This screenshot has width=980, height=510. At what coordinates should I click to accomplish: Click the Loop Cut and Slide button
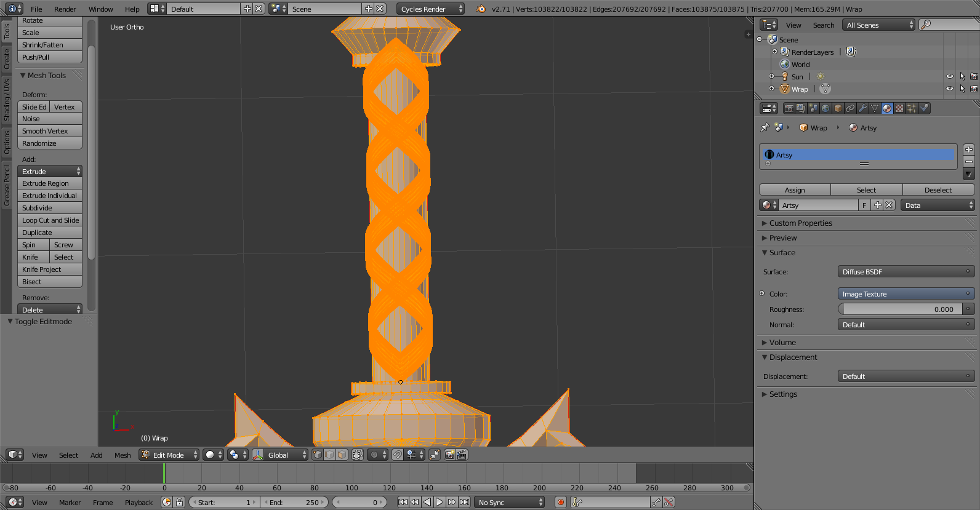click(50, 220)
